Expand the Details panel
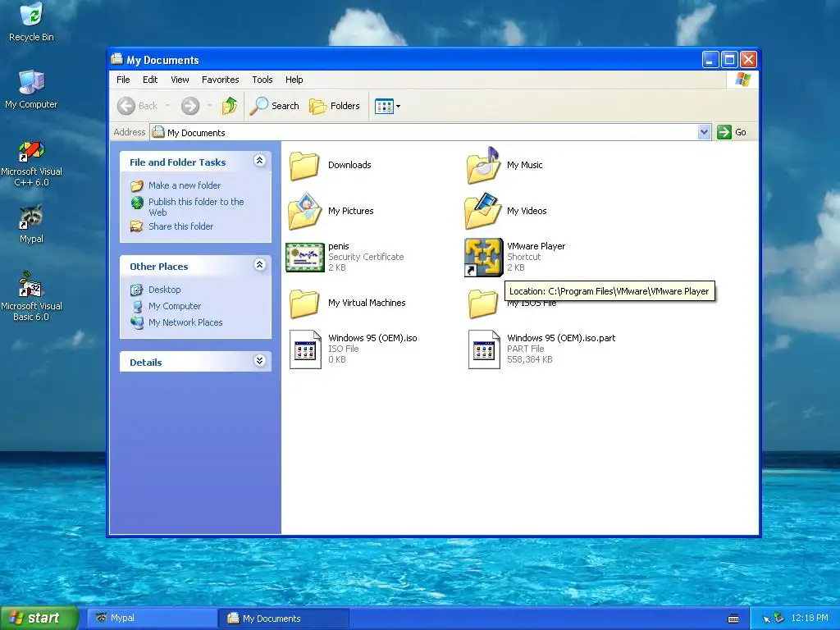 tap(260, 361)
